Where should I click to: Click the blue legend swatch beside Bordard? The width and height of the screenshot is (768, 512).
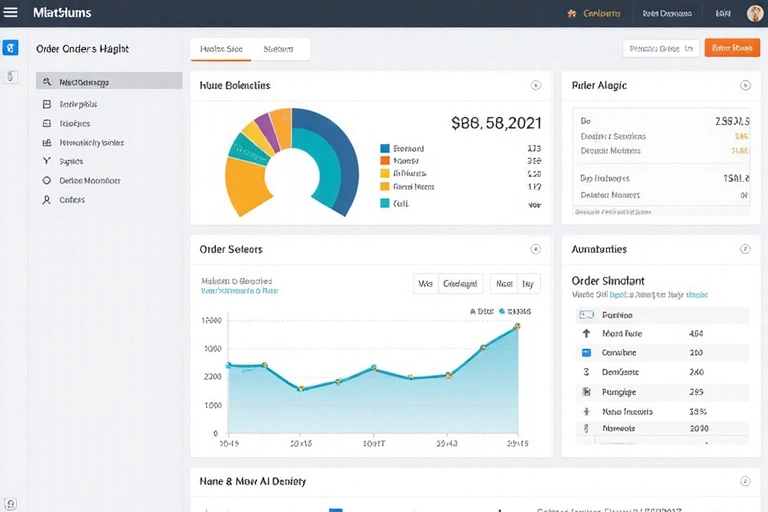coord(385,148)
